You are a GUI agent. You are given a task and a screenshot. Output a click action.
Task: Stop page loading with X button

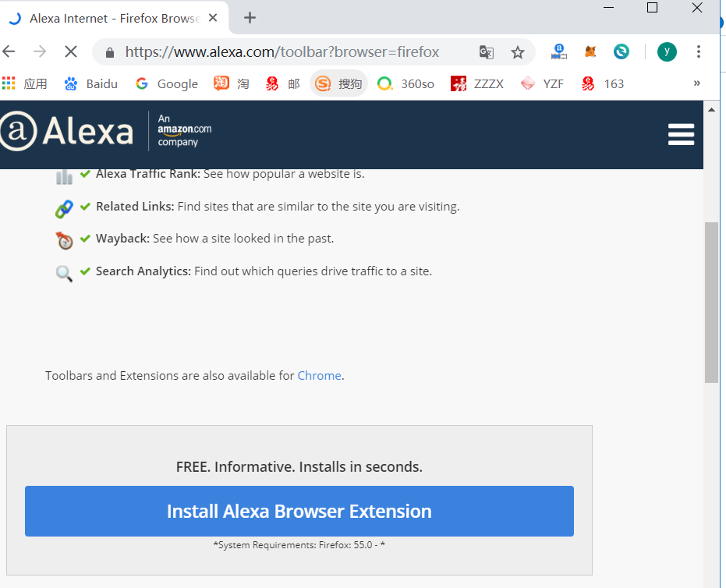point(70,52)
